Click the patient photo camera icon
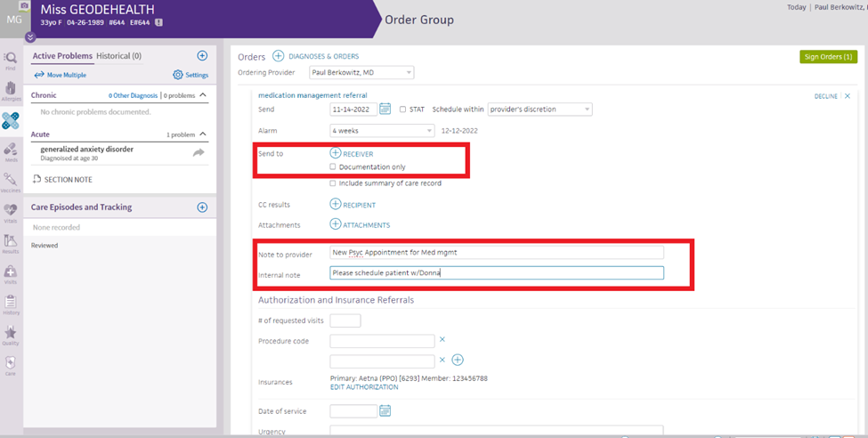Screen dimensions: 868x438 (x=24, y=5)
